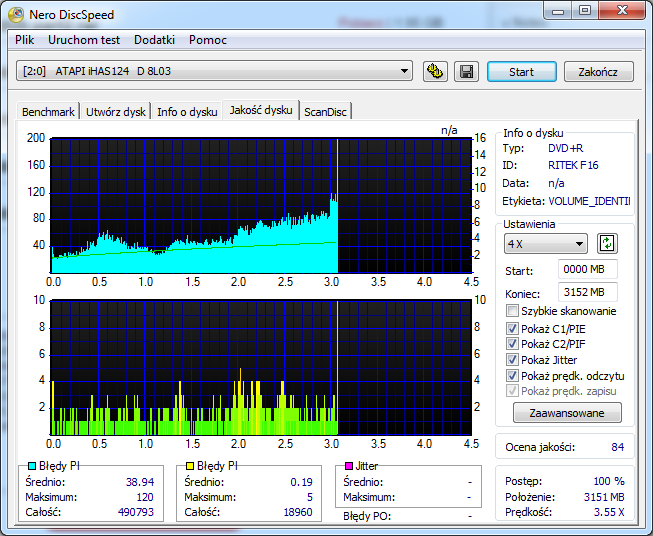Switch to the ScanDisc tab
This screenshot has width=653, height=536.
point(325,112)
